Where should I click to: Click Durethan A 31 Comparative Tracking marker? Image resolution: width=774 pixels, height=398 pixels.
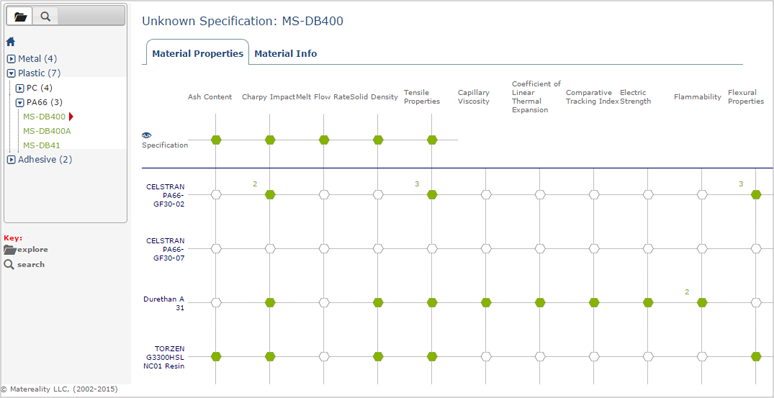594,303
